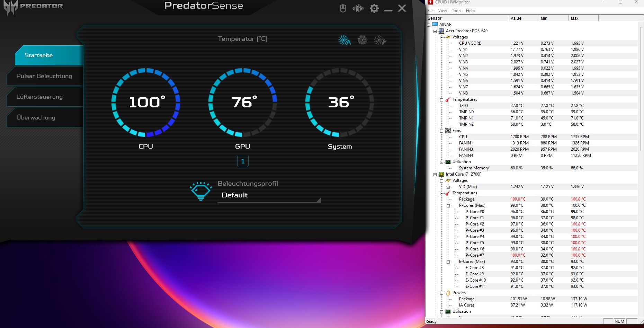Select the custom fan mode icon
This screenshot has height=328, width=644.
pos(380,40)
